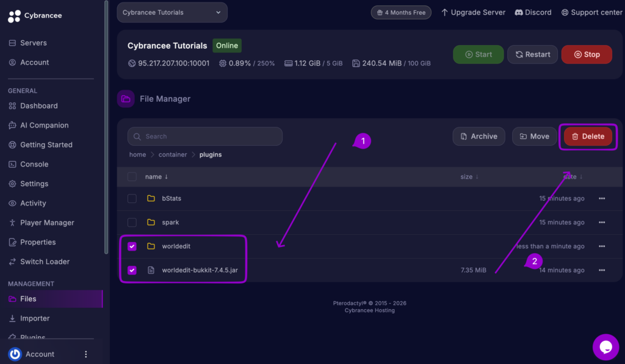The height and width of the screenshot is (364, 625).
Task: Open the bottom Account menu kebab
Action: (85, 354)
